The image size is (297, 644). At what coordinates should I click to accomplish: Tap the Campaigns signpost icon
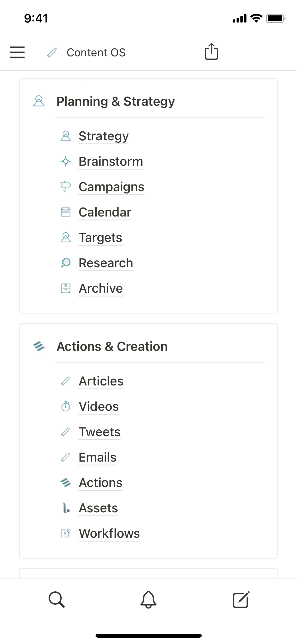coord(65,187)
